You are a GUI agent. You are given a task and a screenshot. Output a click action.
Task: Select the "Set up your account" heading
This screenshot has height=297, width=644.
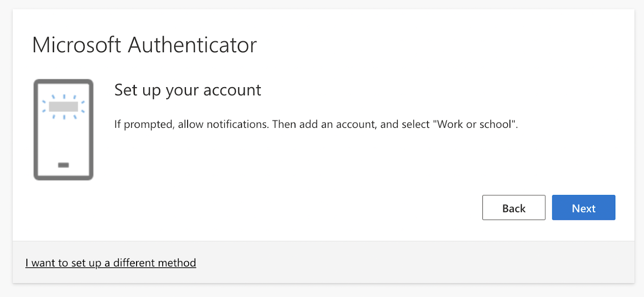point(188,90)
